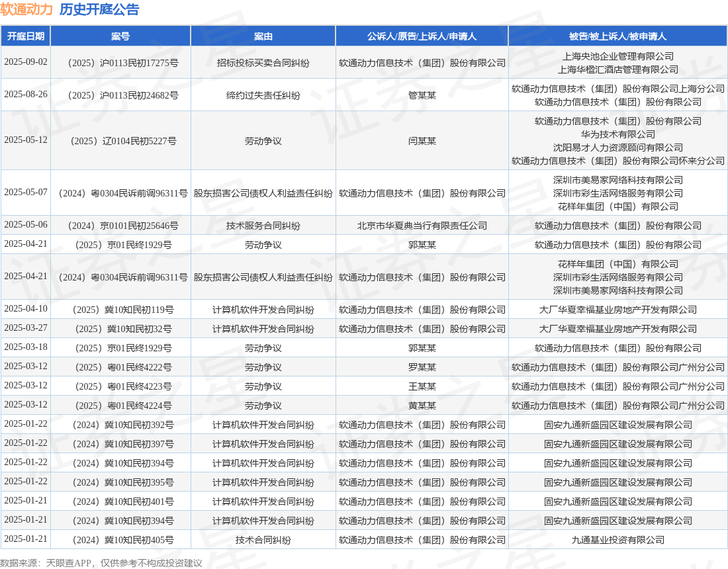Select the 开庭日期 column header
The image size is (728, 569).
click(x=26, y=36)
